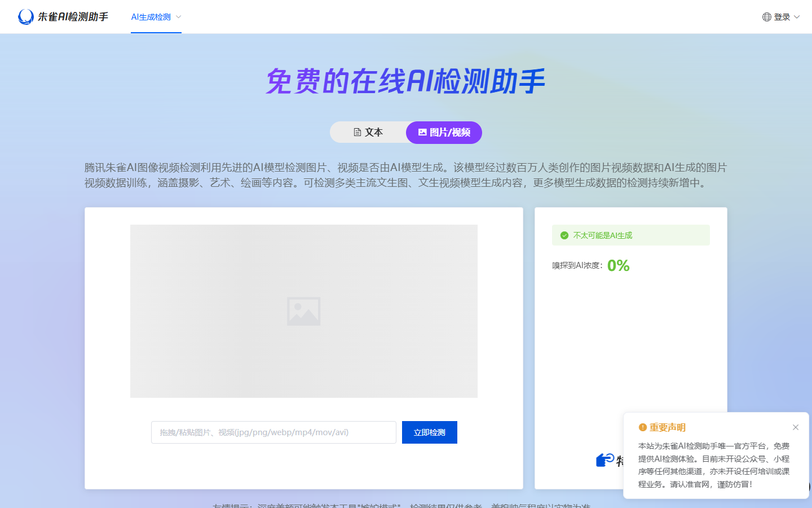Click the 0% AI concentration value
Screen dimensions: 812x508
pos(619,265)
